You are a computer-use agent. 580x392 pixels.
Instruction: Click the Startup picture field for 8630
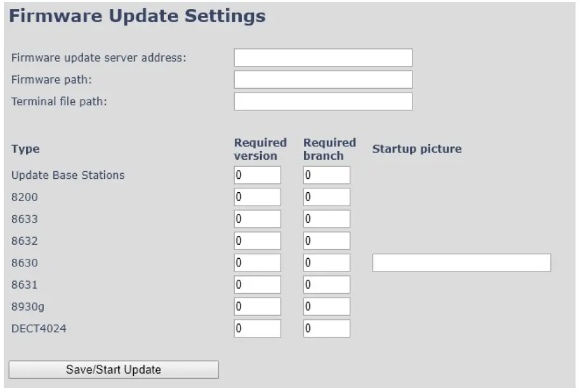pos(462,262)
